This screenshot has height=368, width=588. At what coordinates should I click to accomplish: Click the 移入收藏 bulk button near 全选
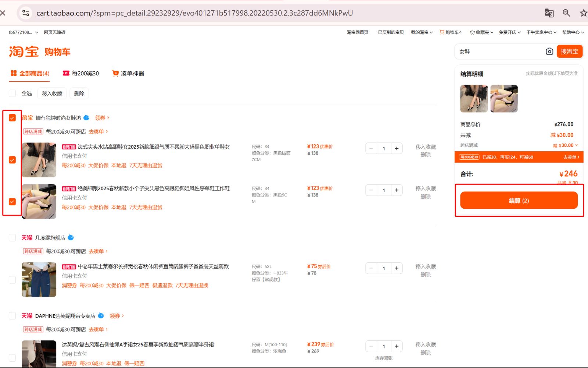(x=52, y=93)
